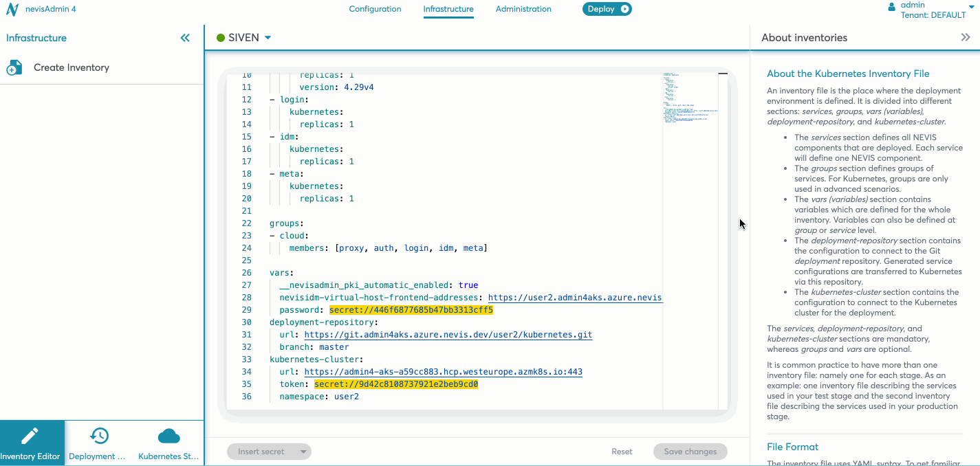Switch to the Configuration tab
This screenshot has height=466, width=980.
click(375, 9)
